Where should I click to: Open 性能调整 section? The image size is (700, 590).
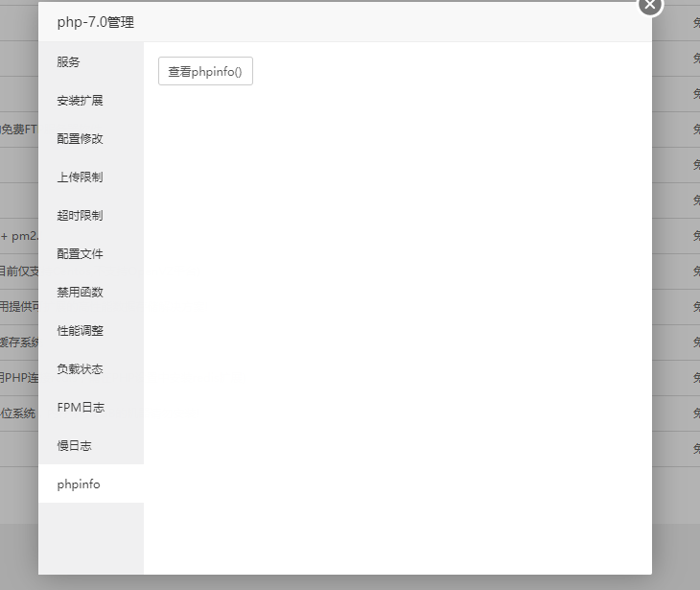tap(91, 331)
